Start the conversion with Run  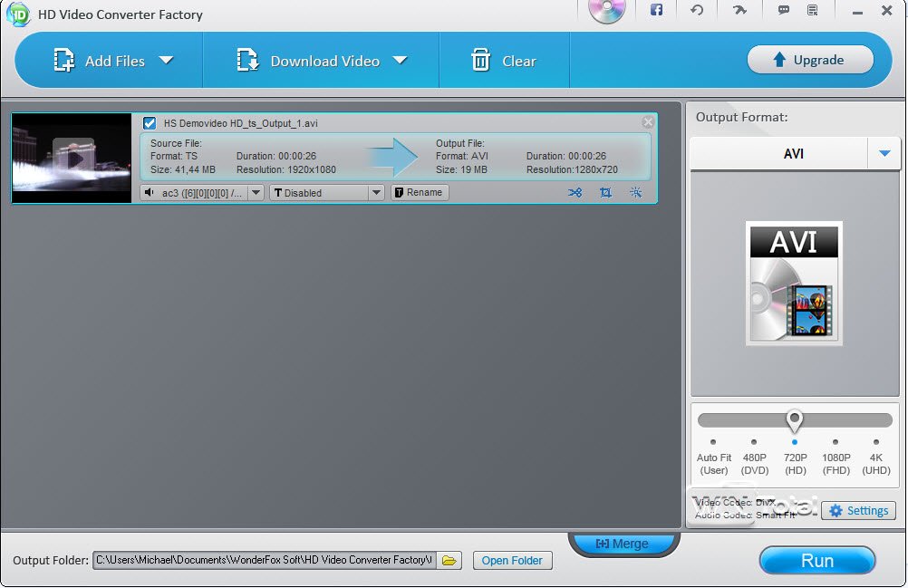(x=817, y=560)
